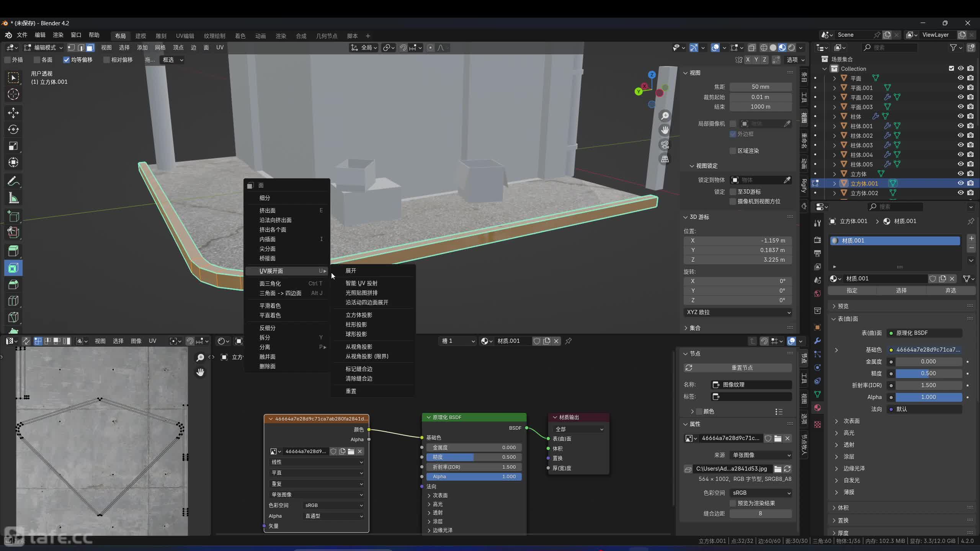The height and width of the screenshot is (551, 980).
Task: Click the viewport pan hand icon
Action: pos(665,130)
